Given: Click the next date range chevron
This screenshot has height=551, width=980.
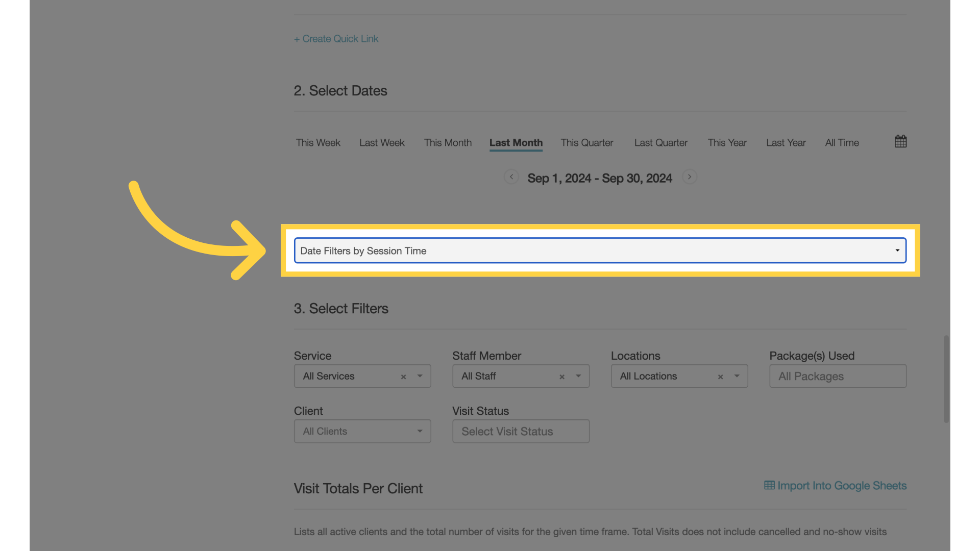Looking at the screenshot, I should click(690, 177).
